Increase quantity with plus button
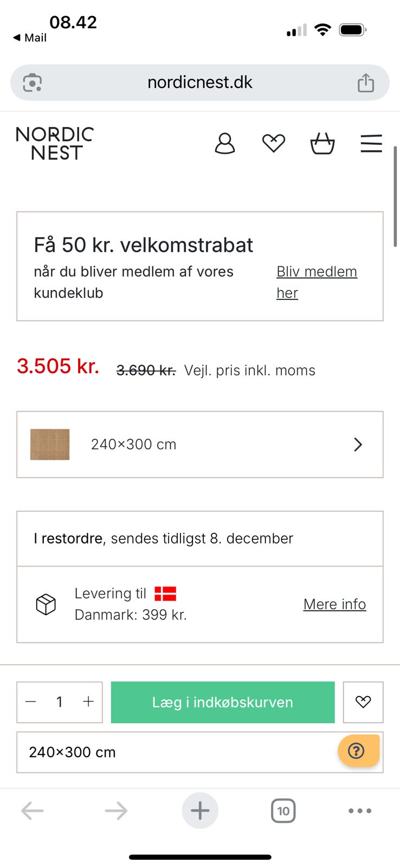The image size is (400, 868). point(88,702)
